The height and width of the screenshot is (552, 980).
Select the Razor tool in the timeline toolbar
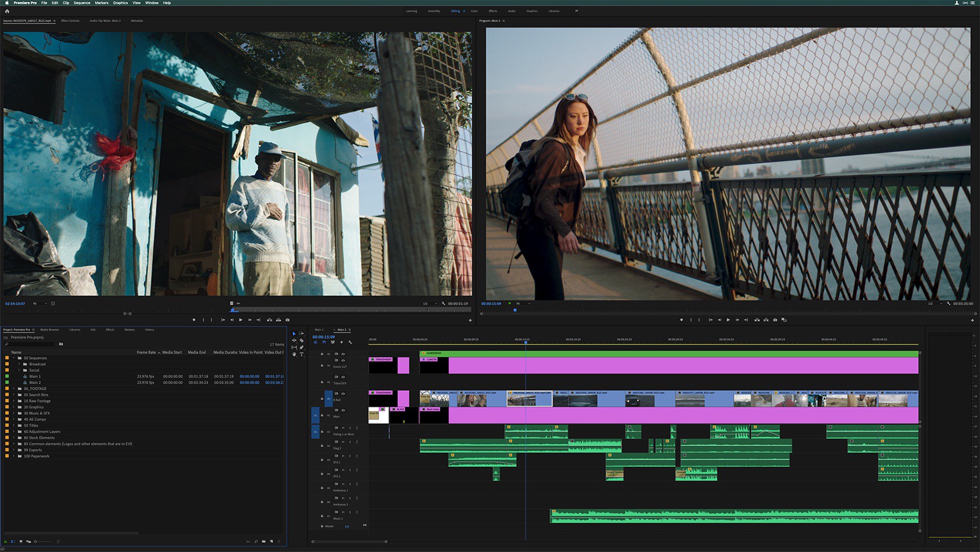301,341
